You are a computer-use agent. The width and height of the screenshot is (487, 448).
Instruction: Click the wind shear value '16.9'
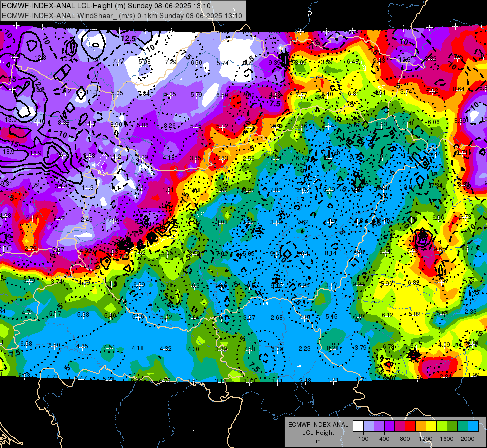pyautogui.click(x=36, y=153)
